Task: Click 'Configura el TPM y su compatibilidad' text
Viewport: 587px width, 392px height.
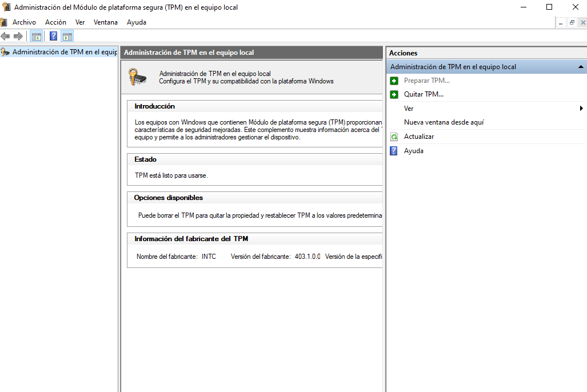Action: coord(246,81)
